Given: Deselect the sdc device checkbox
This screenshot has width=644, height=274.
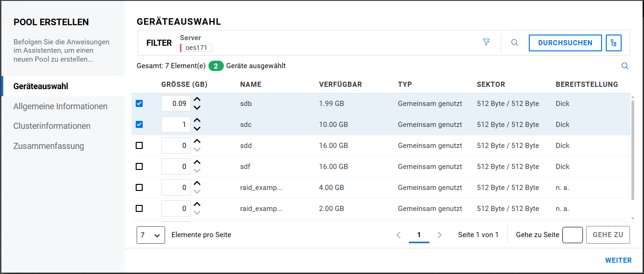Looking at the screenshot, I should 139,125.
